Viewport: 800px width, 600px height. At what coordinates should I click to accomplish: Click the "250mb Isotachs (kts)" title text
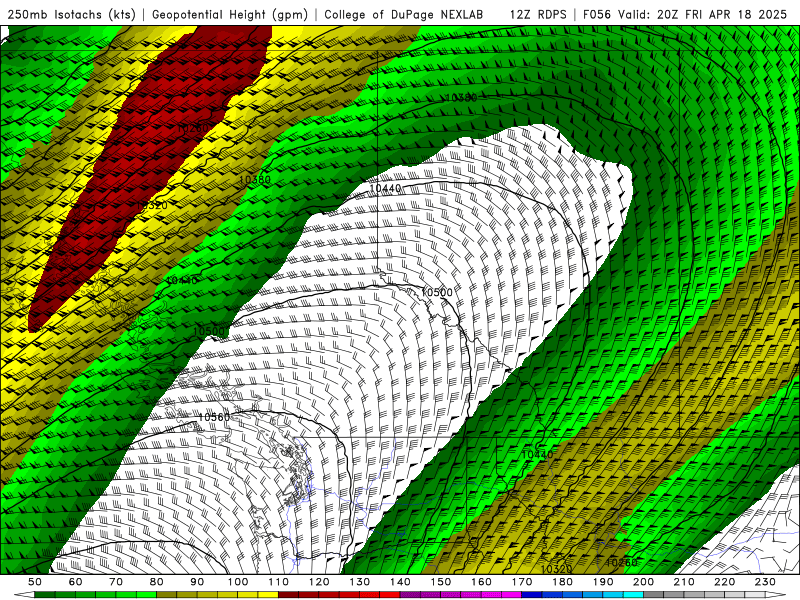click(x=72, y=14)
